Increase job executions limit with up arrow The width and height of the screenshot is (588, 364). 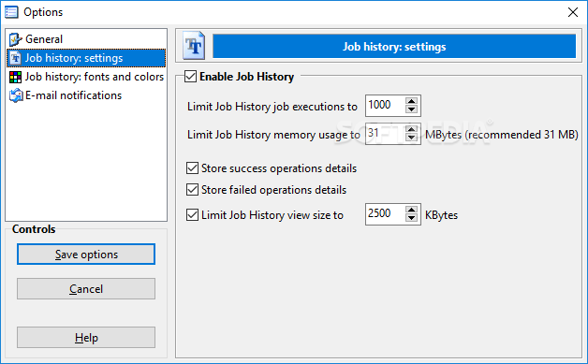point(411,101)
